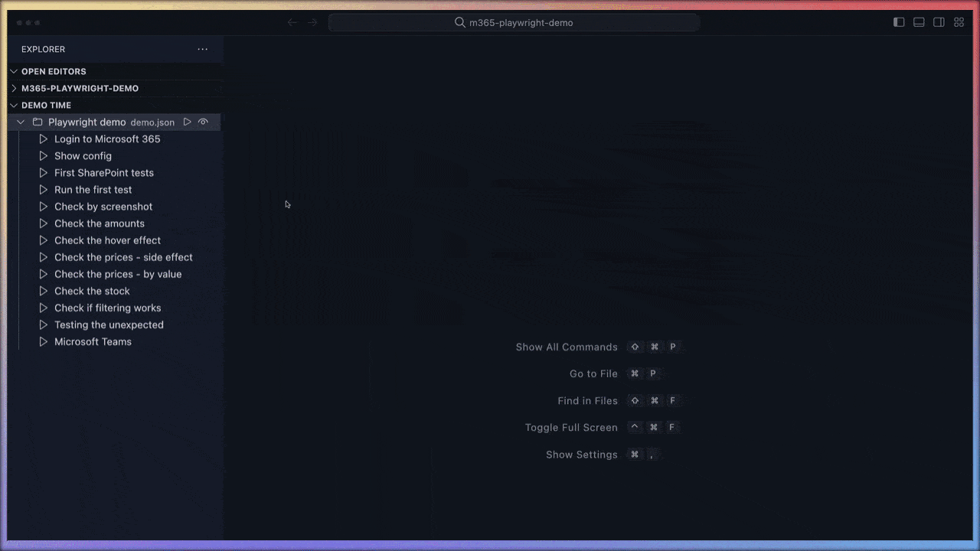Click the play icon beside Check the stock

click(x=44, y=291)
